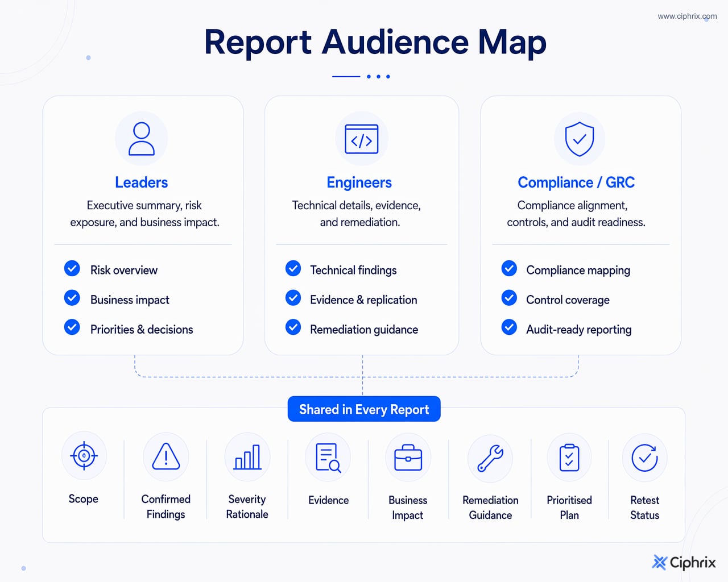This screenshot has width=728, height=582.
Task: Click the Compliance alignment description
Action: (x=576, y=214)
